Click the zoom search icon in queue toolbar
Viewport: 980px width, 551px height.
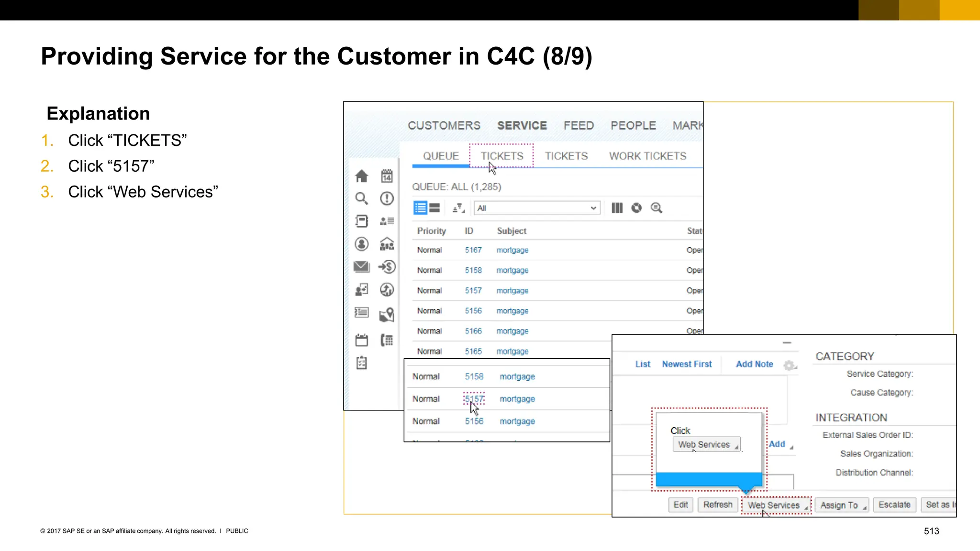[657, 208]
